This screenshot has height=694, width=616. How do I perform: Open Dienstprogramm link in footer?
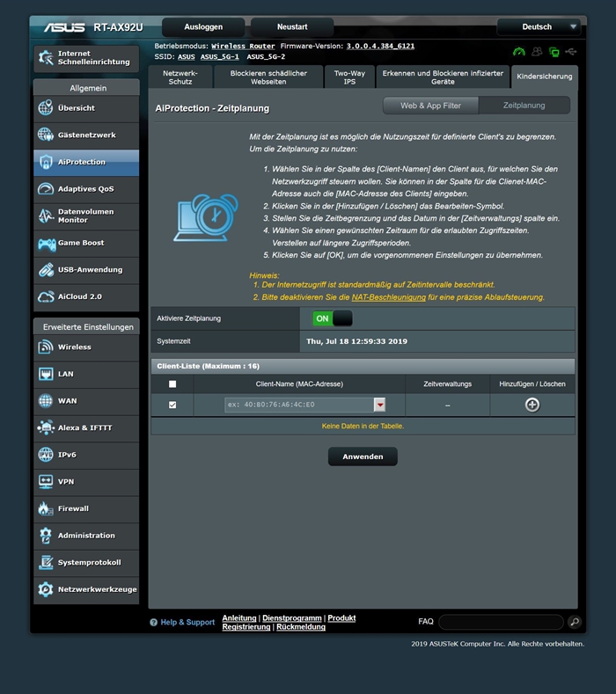[292, 617]
